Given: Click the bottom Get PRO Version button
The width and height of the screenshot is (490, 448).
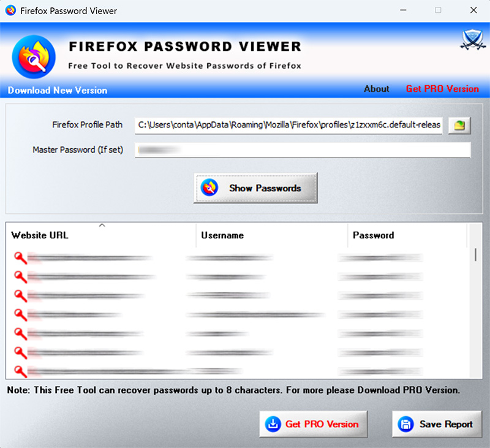Looking at the screenshot, I should [x=314, y=424].
